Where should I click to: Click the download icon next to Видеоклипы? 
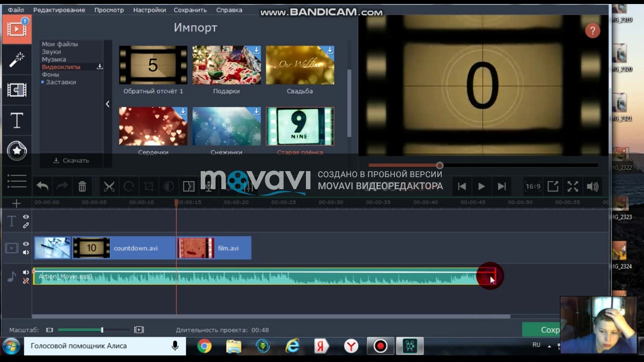[100, 67]
